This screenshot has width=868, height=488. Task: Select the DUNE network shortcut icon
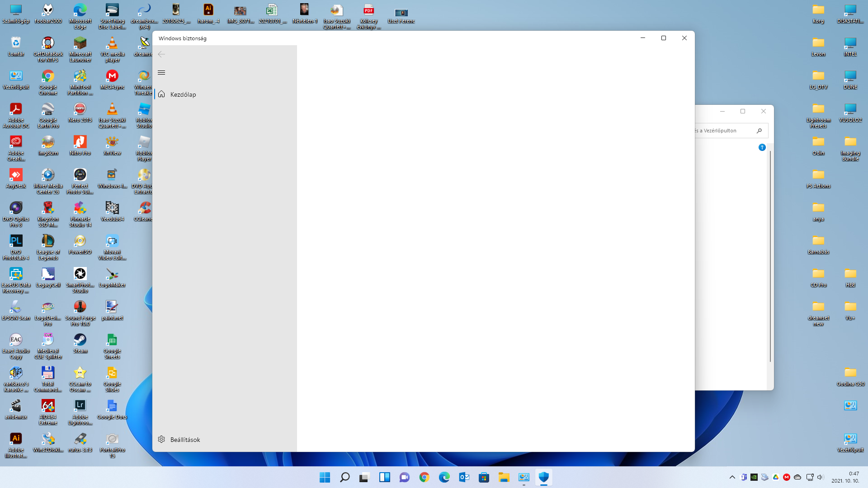[x=850, y=80]
